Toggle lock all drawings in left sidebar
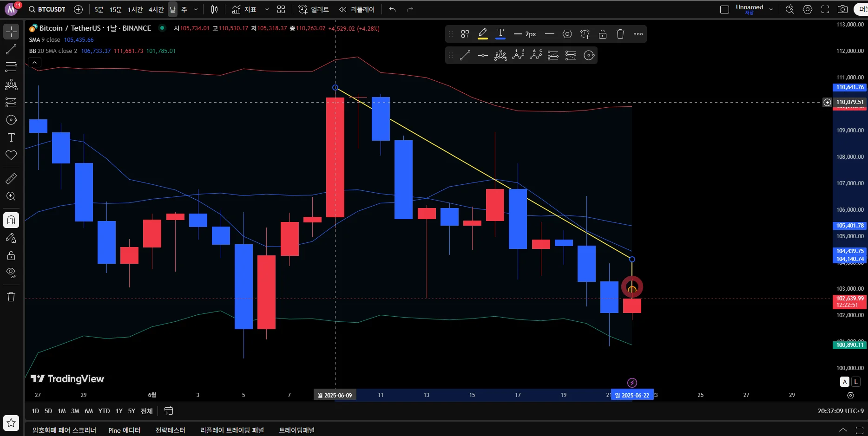 (x=11, y=256)
